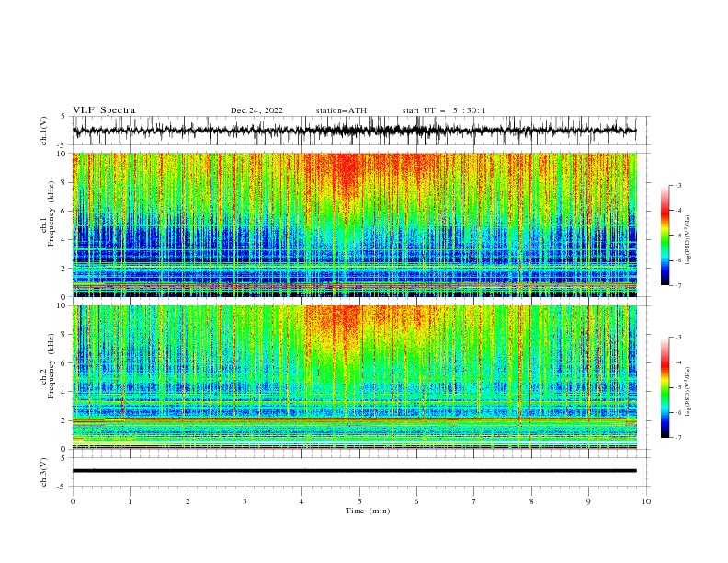The width and height of the screenshot is (728, 563).
Task: Click time axis tick label "0"
Action: 73,501
